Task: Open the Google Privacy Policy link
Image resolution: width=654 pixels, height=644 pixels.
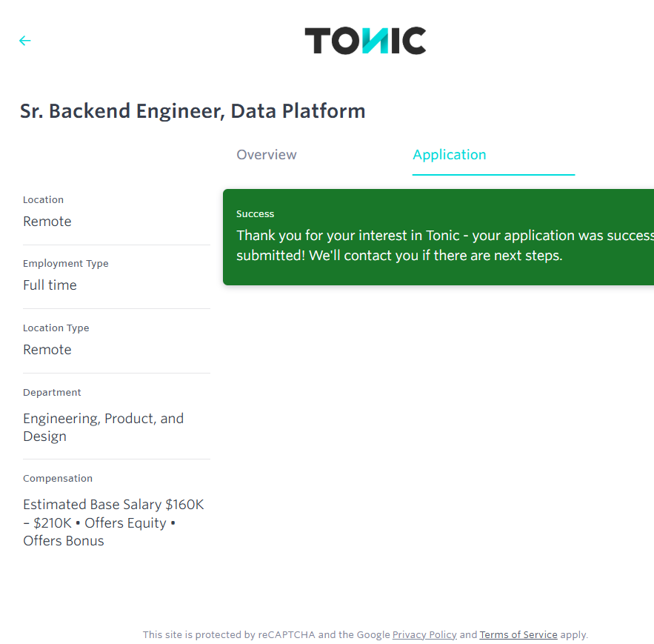Action: [x=424, y=635]
